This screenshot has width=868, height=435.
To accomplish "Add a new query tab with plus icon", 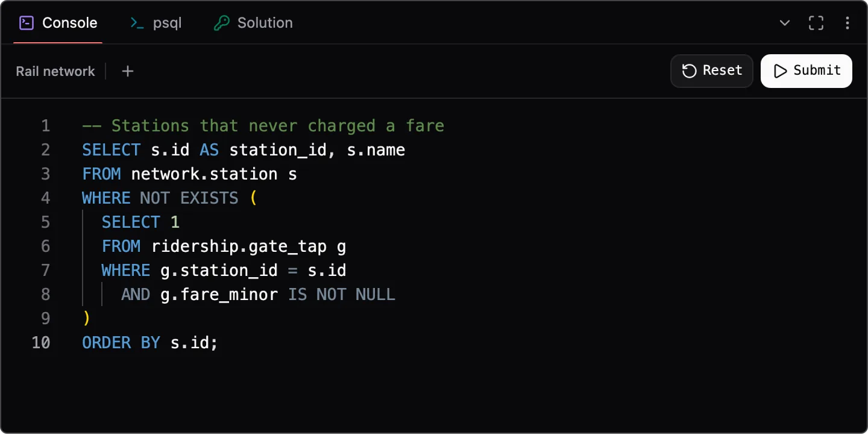I will point(127,71).
